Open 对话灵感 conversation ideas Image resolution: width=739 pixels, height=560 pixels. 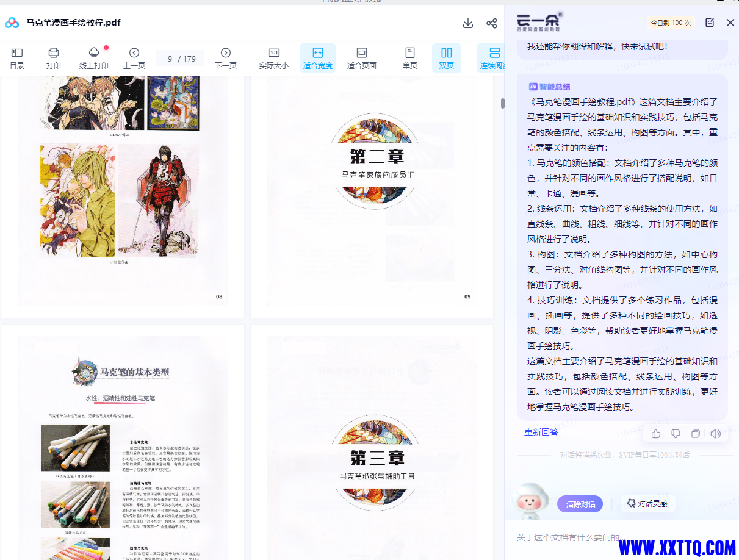(647, 504)
